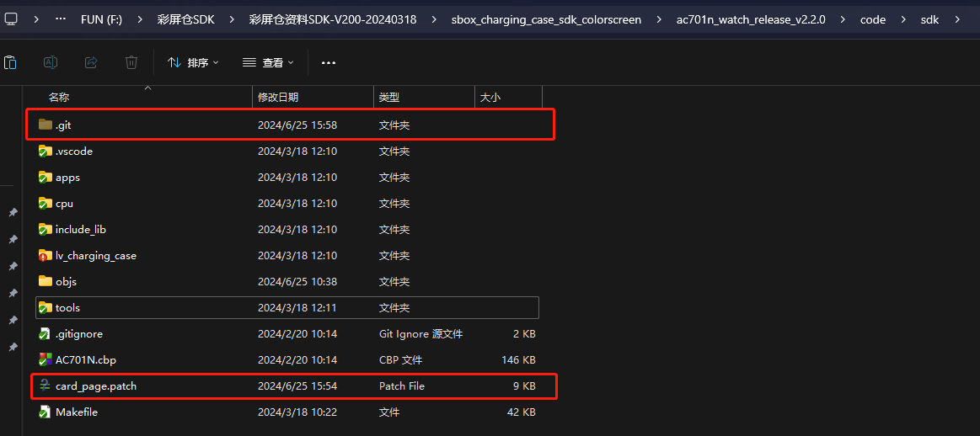
Task: Select the Makefile file row
Action: pyautogui.click(x=287, y=412)
